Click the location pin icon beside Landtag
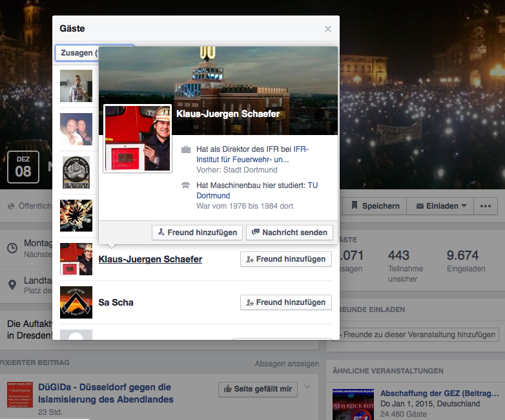This screenshot has width=505, height=420. pos(12,285)
